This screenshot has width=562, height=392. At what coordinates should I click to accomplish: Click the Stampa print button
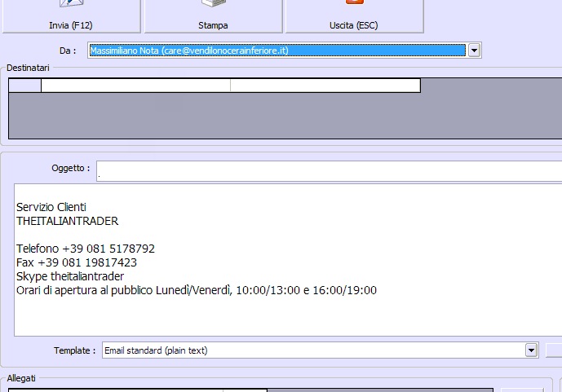pos(213,16)
